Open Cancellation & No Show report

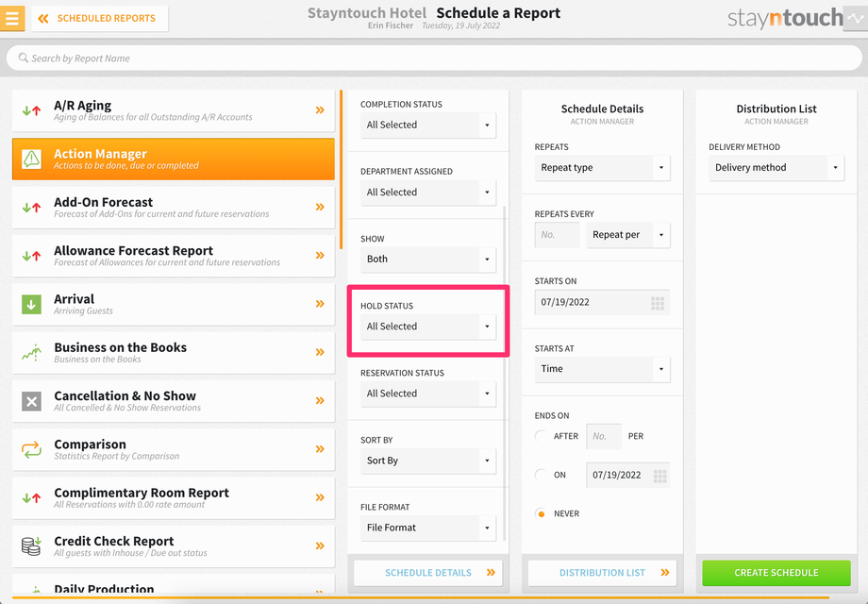click(x=174, y=401)
